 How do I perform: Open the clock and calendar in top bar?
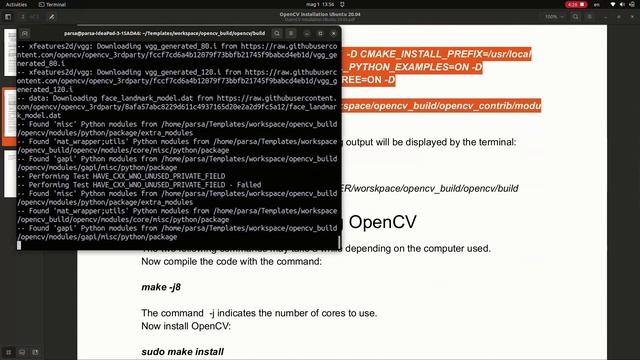320,4
